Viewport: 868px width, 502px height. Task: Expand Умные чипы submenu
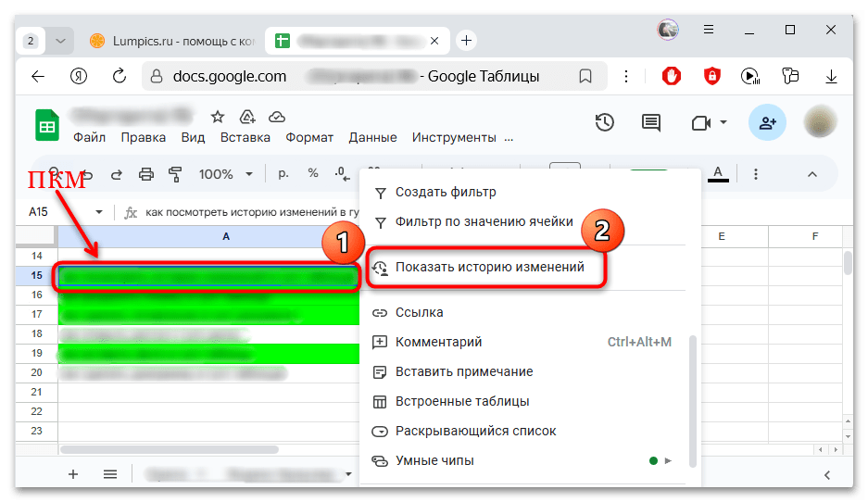point(668,460)
